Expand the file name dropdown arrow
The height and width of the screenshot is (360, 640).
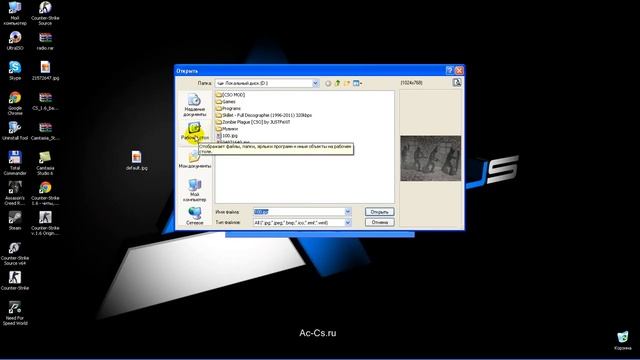coord(348,212)
